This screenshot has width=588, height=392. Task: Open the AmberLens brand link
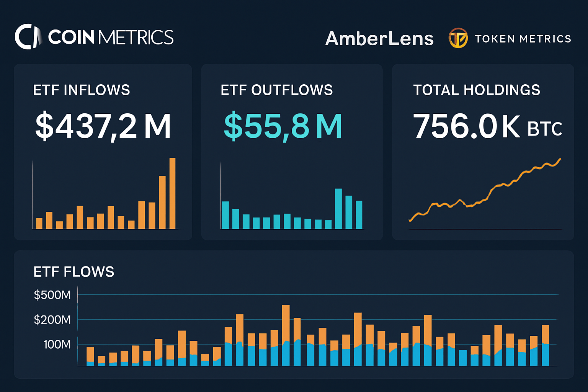point(379,38)
